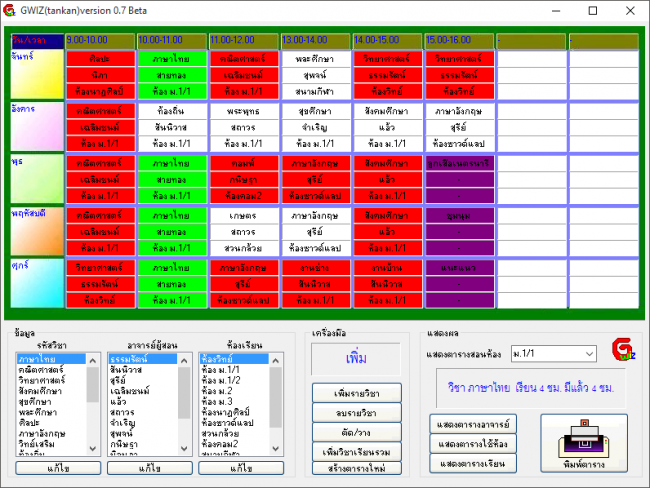
Task: Select พระพุทธ cell on Tuesday 11.00-12.00
Action: coord(244,111)
